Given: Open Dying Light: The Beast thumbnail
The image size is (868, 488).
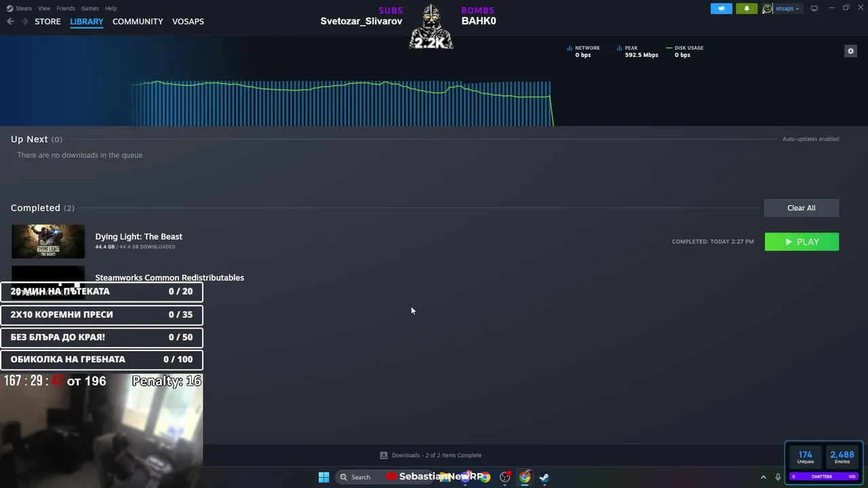Looking at the screenshot, I should click(x=48, y=241).
